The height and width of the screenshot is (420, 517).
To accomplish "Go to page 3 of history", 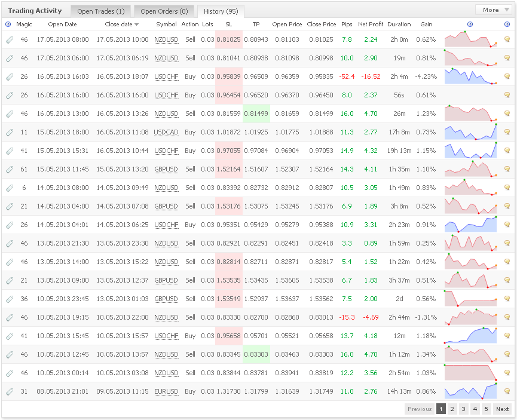I will click(x=464, y=409).
